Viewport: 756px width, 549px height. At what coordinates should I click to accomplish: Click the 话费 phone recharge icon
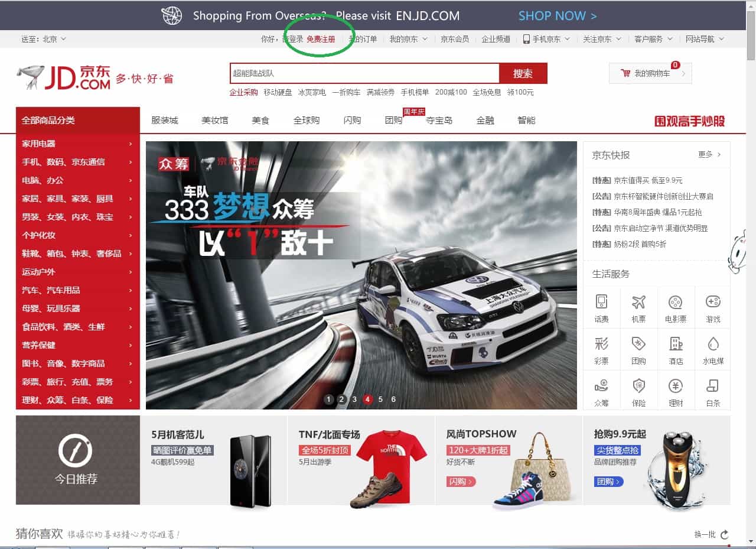[601, 303]
